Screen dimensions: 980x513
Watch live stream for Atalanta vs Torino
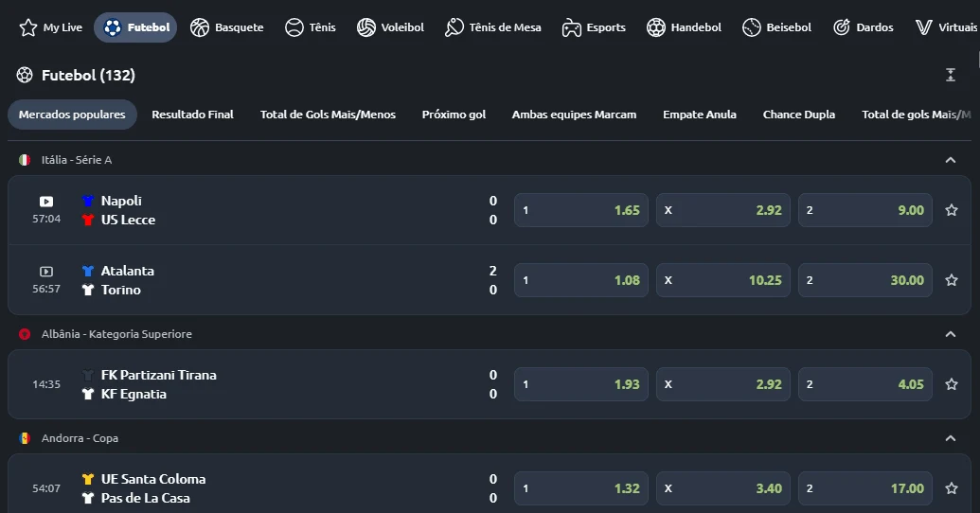[x=46, y=272]
